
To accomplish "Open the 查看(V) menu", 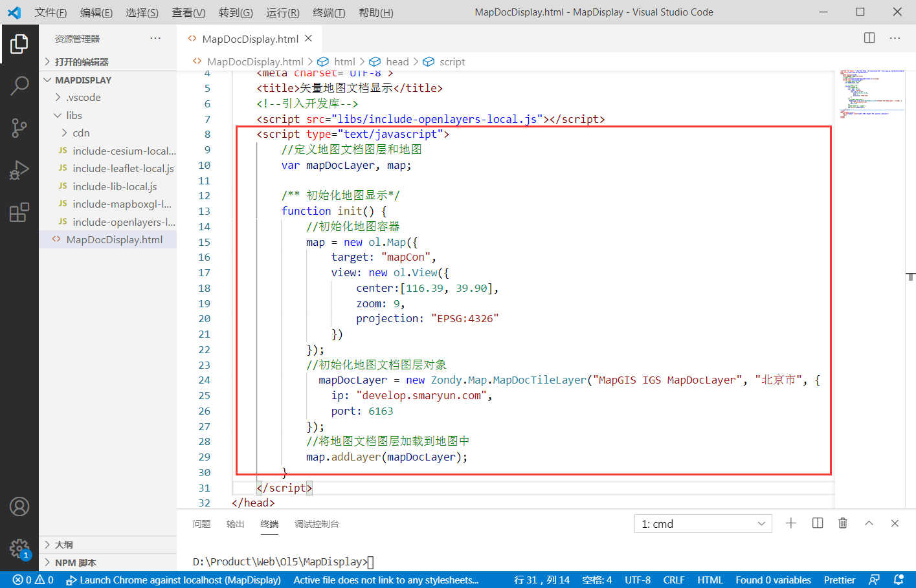I will click(188, 12).
